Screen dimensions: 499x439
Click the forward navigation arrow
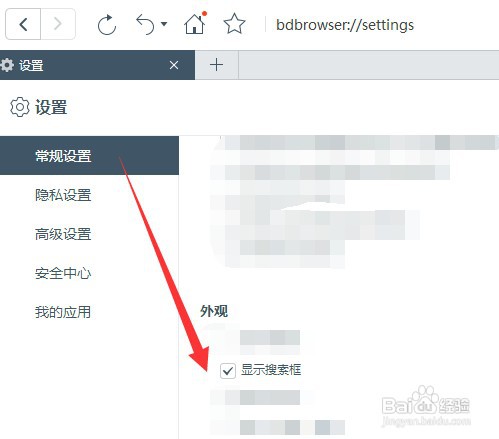point(58,24)
